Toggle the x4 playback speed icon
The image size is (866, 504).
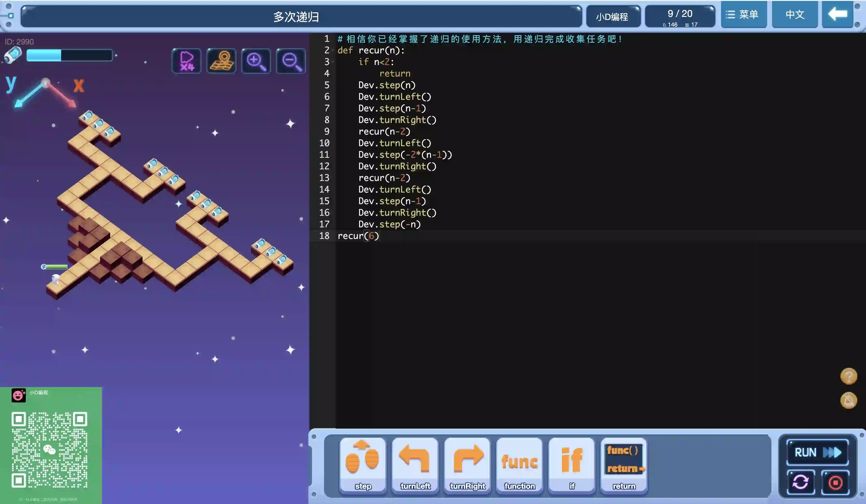click(187, 61)
